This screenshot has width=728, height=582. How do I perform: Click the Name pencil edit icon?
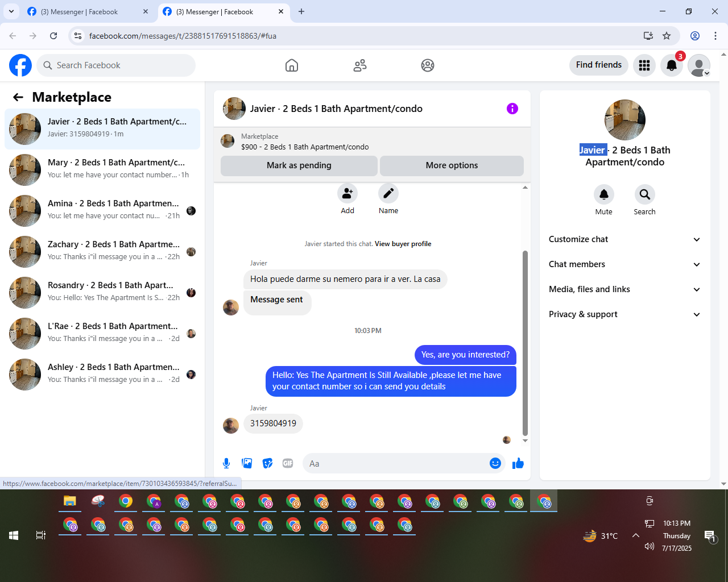(388, 194)
